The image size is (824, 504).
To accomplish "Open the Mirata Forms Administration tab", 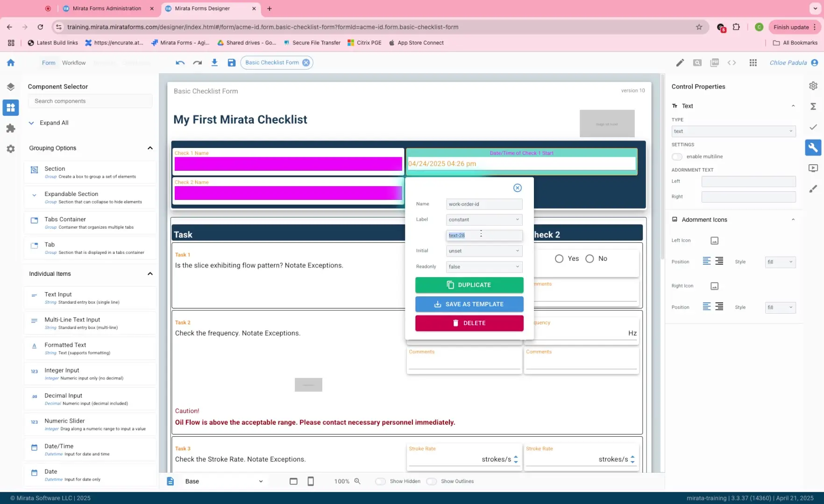I will click(x=107, y=8).
